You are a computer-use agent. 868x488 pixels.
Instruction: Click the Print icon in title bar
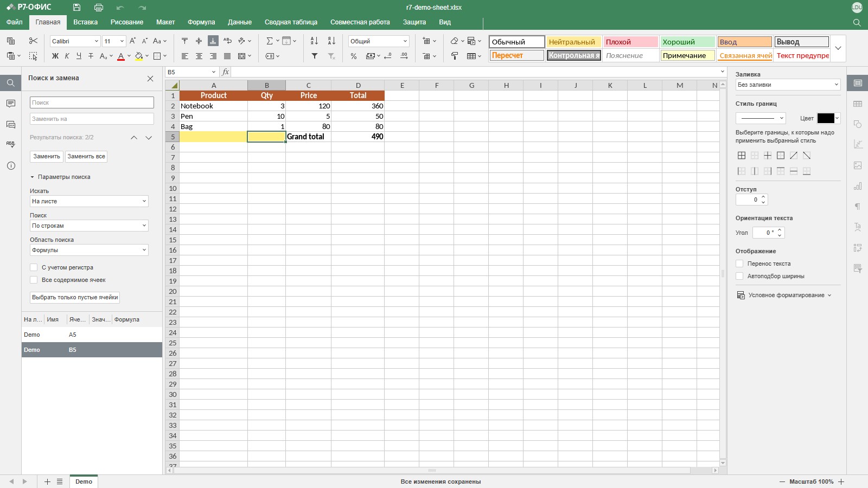point(98,8)
